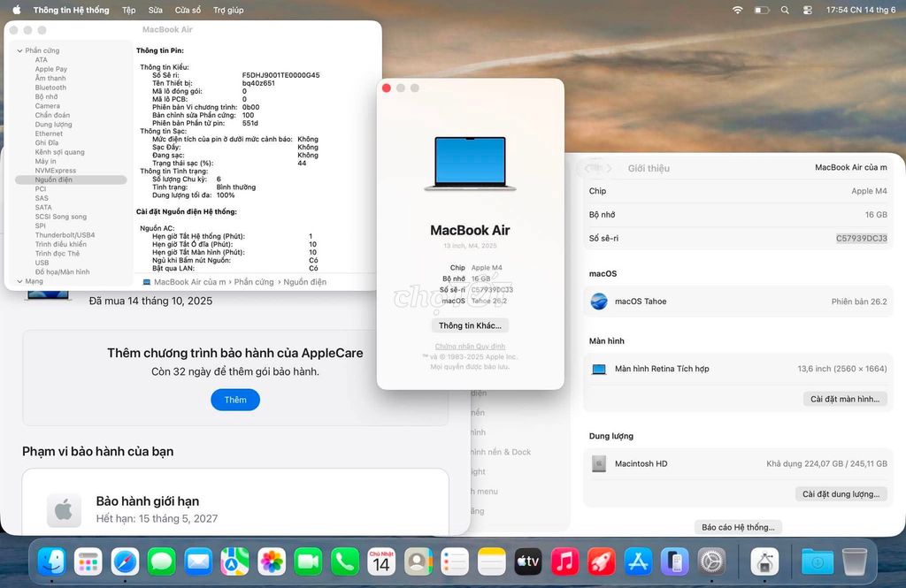Open Control Center in menu bar

point(808,10)
